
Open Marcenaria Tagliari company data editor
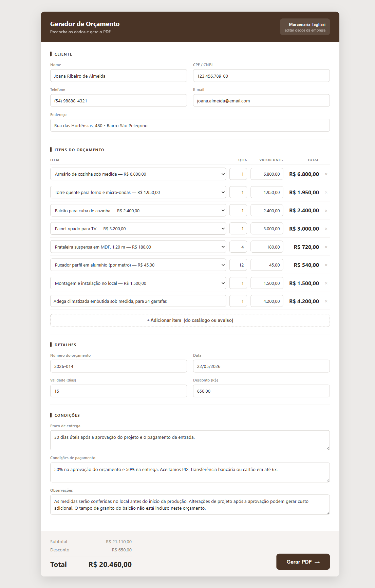tap(305, 27)
